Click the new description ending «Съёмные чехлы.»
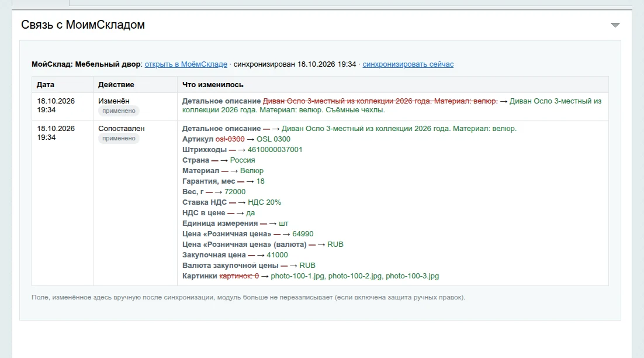The height and width of the screenshot is (358, 644). 392,106
